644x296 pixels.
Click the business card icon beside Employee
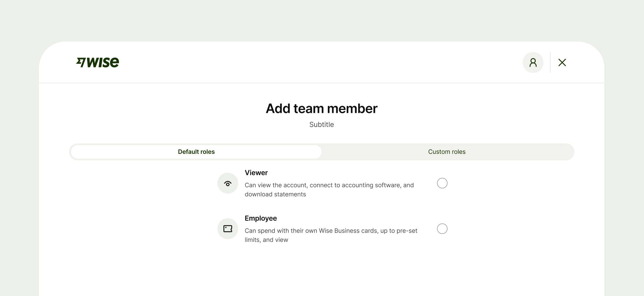click(x=227, y=229)
